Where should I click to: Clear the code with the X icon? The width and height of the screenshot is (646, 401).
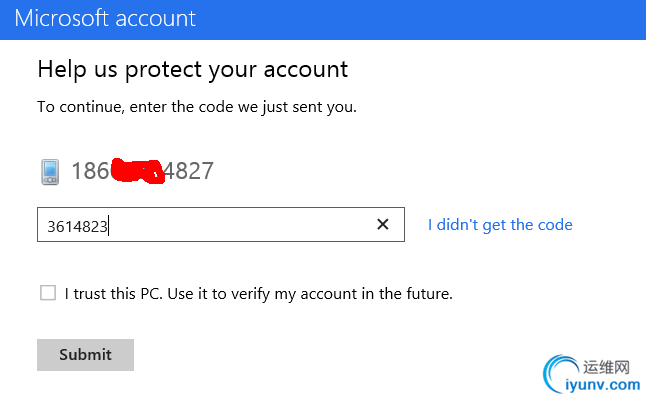coord(382,225)
